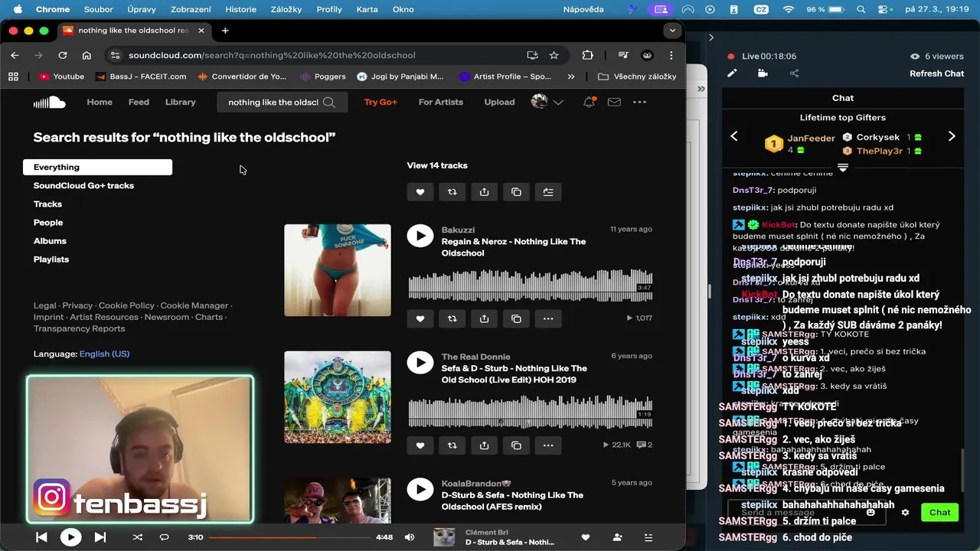
Task: Copy link of Sefa & D-Sturb Live Edit track
Action: click(516, 445)
